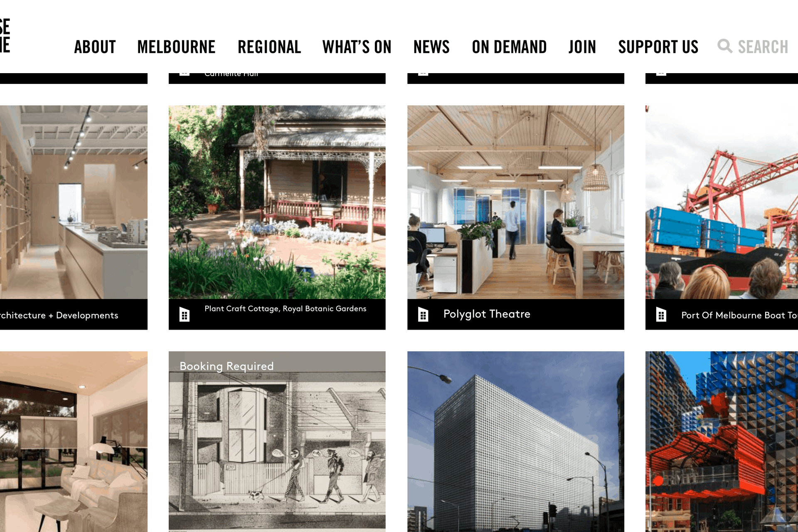Screen dimensions: 798x532
Task: Open the Booking Required sketch thumbnail
Action: [x=277, y=441]
